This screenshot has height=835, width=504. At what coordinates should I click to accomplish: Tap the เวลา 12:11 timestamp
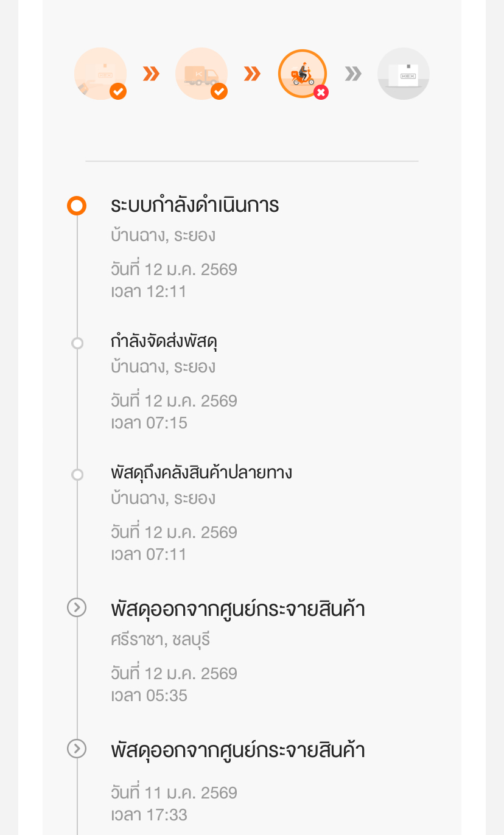pyautogui.click(x=149, y=292)
